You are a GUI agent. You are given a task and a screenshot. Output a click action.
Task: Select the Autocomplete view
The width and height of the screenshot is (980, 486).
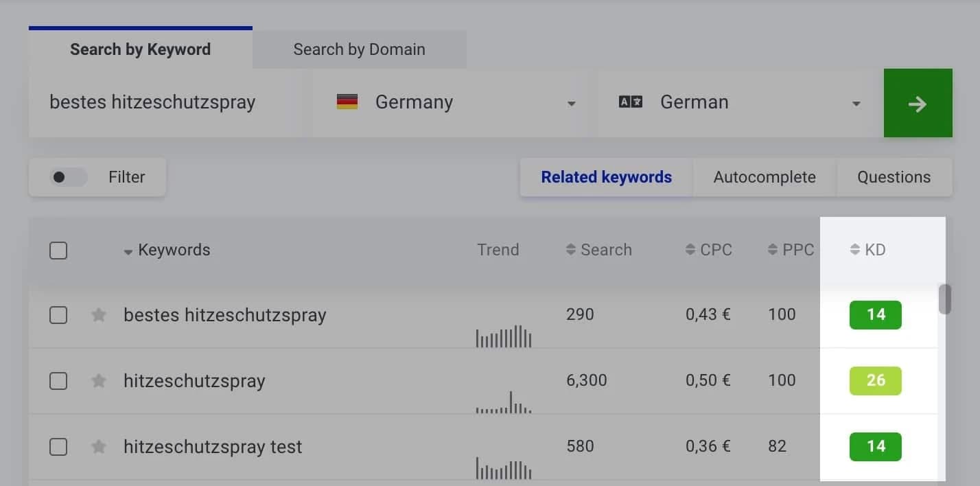tap(764, 176)
